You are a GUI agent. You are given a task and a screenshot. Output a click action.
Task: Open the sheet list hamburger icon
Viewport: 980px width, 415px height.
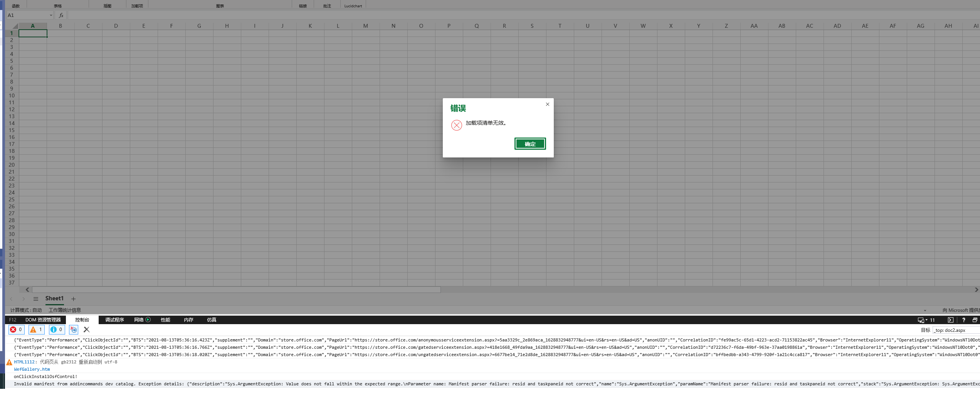point(36,298)
